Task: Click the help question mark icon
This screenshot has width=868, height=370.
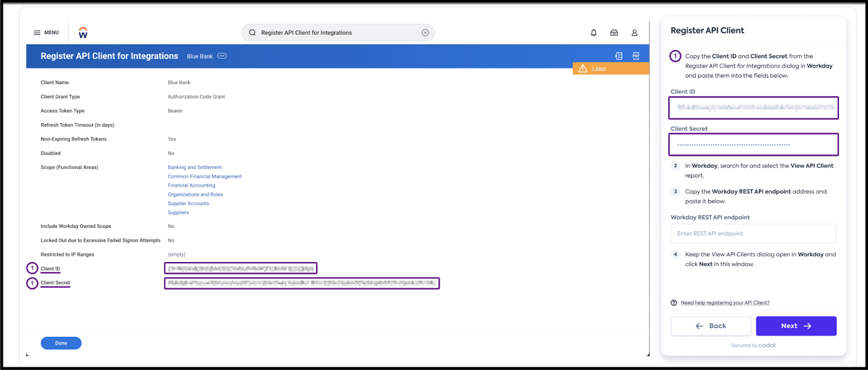Action: (674, 303)
